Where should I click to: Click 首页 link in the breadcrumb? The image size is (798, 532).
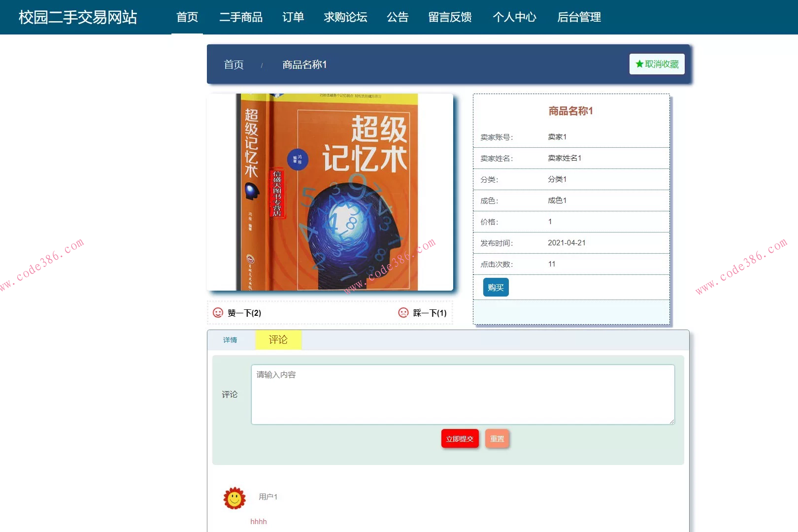pyautogui.click(x=233, y=65)
